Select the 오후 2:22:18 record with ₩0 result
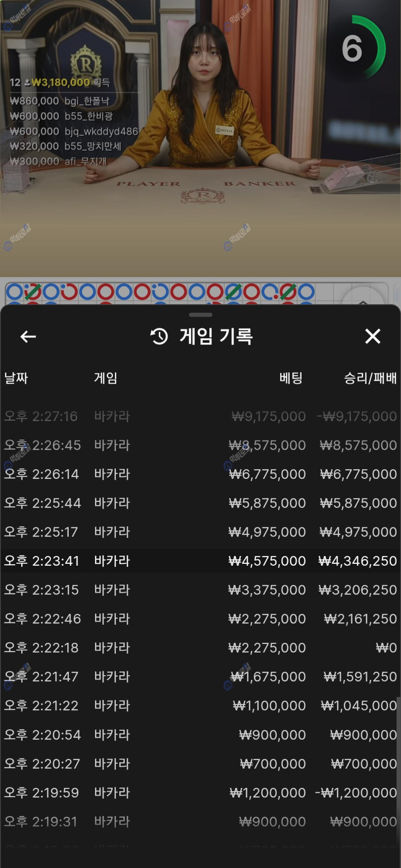 200,648
